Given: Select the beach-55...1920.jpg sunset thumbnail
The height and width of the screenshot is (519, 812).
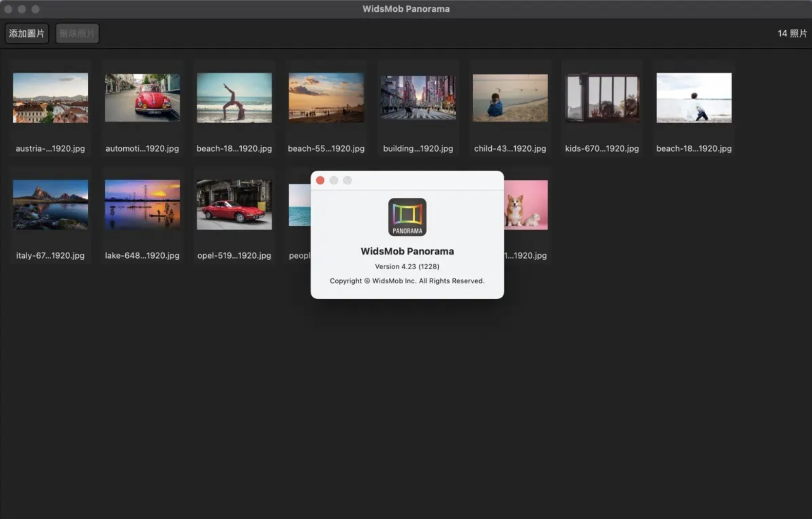Looking at the screenshot, I should coord(326,98).
